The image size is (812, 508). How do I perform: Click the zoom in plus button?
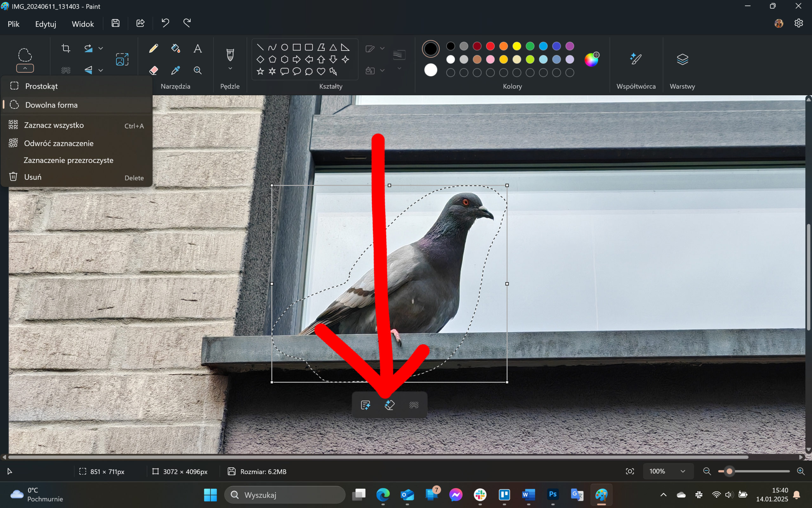[801, 471]
